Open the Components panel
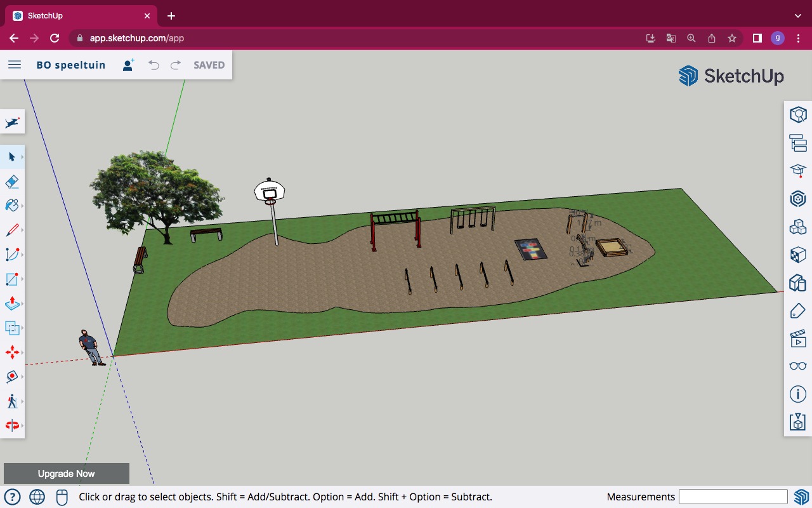This screenshot has height=508, width=812. pyautogui.click(x=797, y=227)
